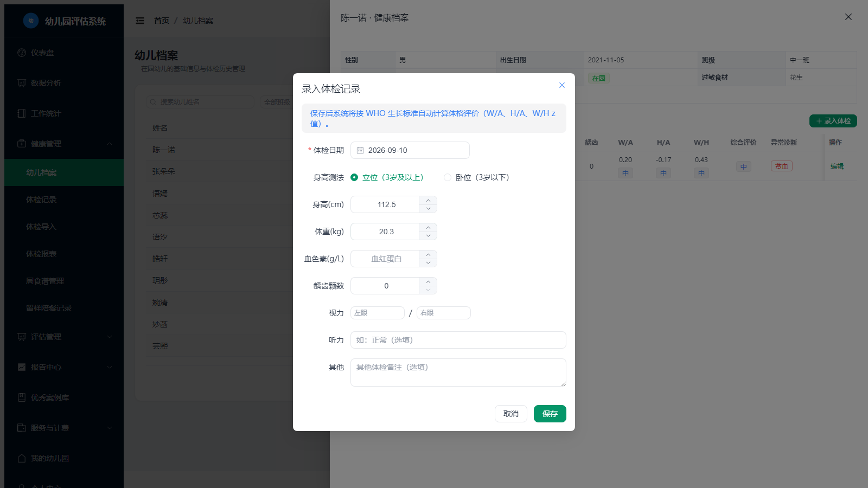Click the 保存 button
Screen dimensions: 868x488
pyautogui.click(x=550, y=414)
